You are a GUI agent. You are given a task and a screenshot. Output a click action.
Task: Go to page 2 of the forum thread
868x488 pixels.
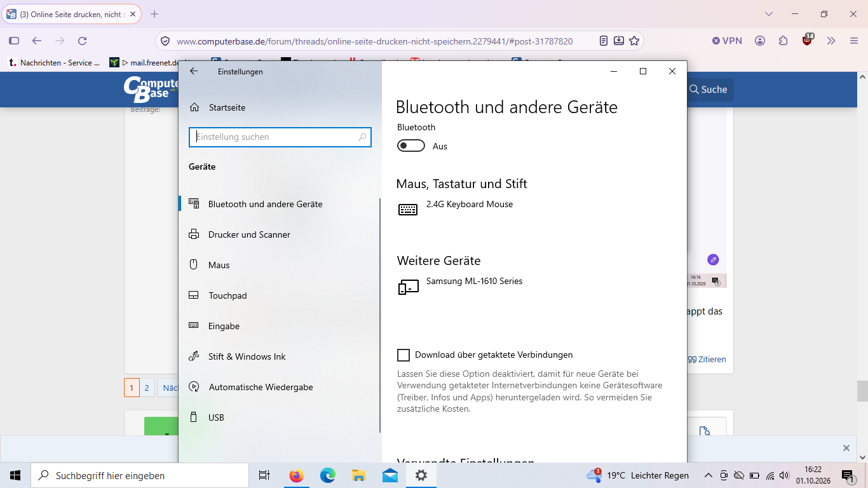point(147,388)
